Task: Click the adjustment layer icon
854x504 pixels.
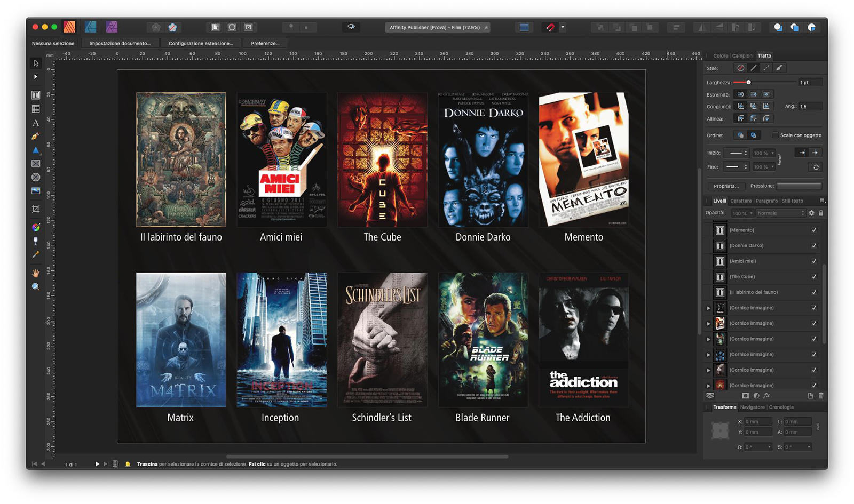Action: [756, 396]
